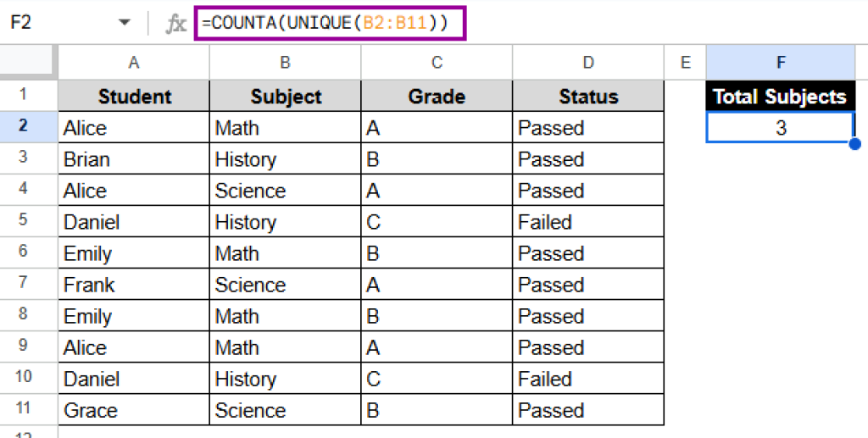Click cell F2 containing value 3
Image resolution: width=868 pixels, height=438 pixels.
coord(780,128)
